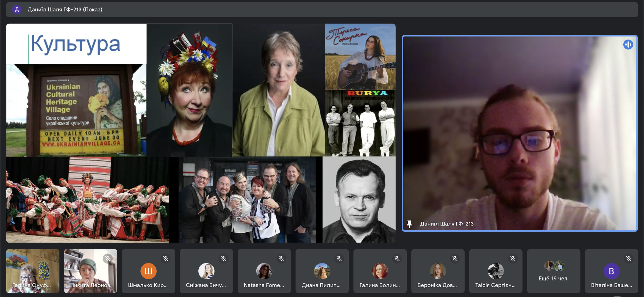644x297 pixels.
Task: Click the Віталіна Баше 'В' avatar
Action: pos(611,271)
